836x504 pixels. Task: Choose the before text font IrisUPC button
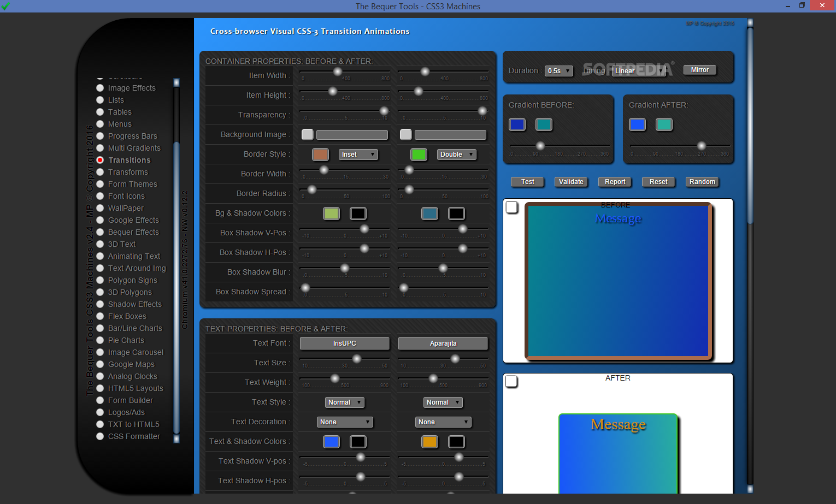(x=345, y=343)
